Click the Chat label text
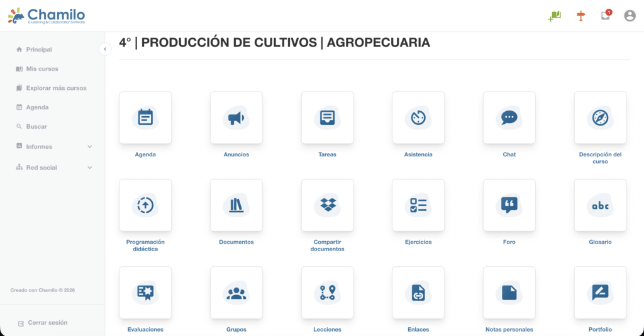The width and height of the screenshot is (644, 336). point(509,154)
